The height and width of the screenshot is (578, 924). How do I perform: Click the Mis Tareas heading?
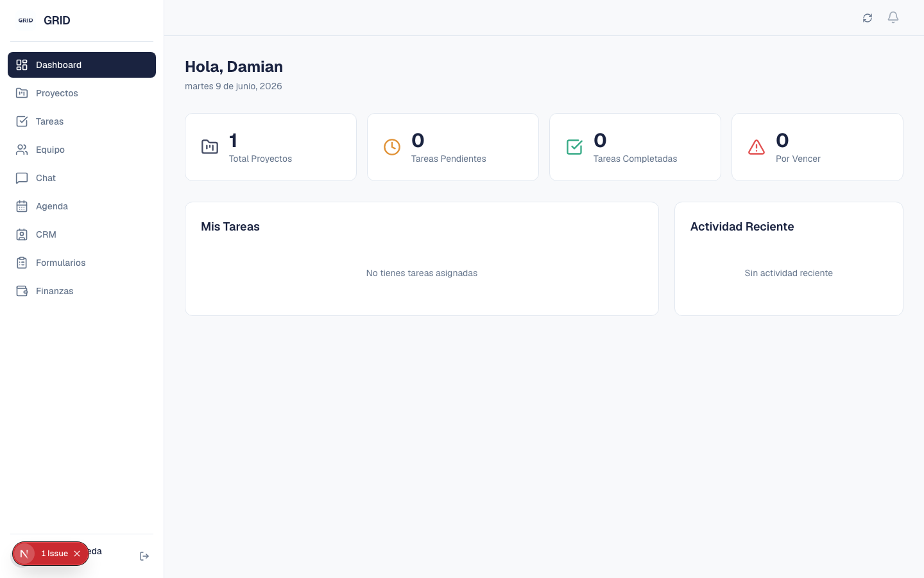coord(230,227)
